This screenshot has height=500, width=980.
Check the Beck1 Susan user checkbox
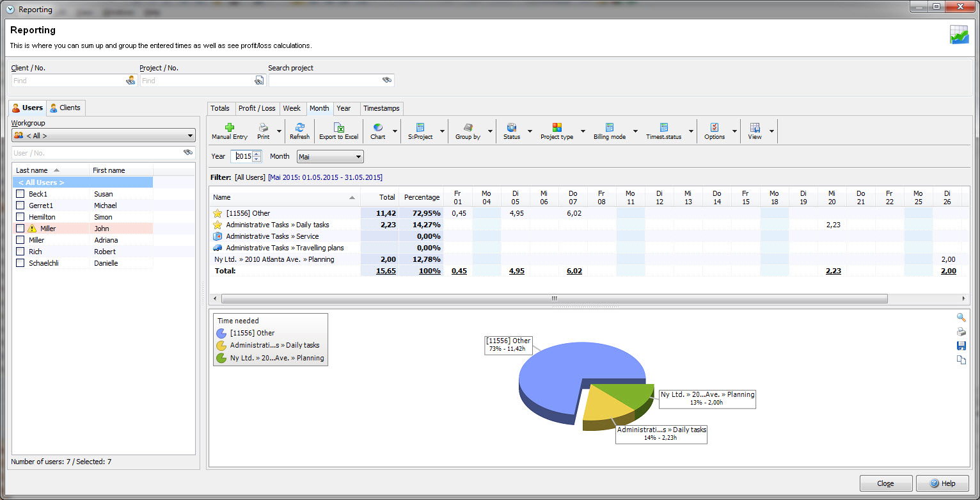click(20, 194)
